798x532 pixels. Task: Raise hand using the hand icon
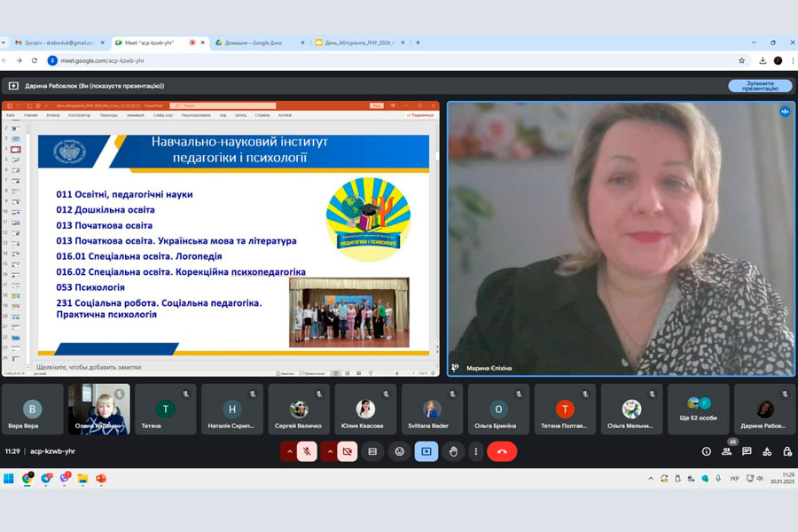[453, 451]
